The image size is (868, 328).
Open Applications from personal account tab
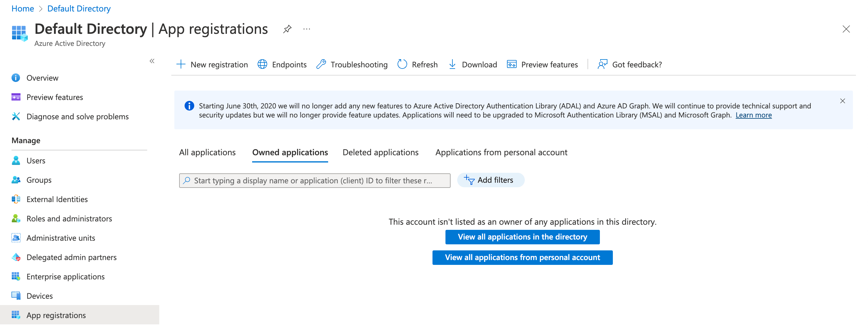pos(501,152)
